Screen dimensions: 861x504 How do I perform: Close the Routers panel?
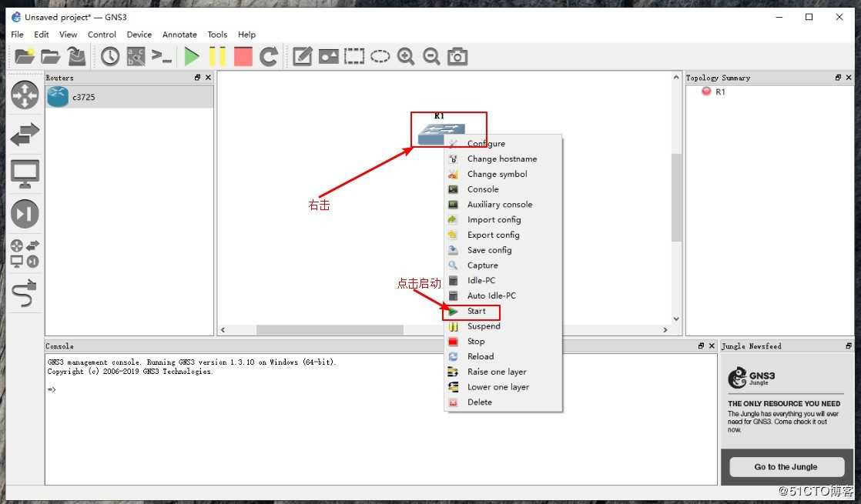point(208,77)
